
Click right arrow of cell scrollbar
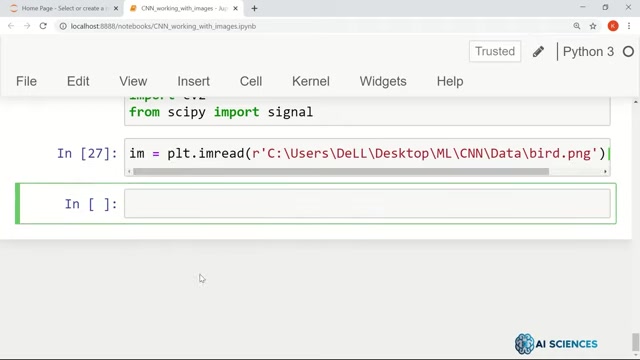click(x=605, y=171)
